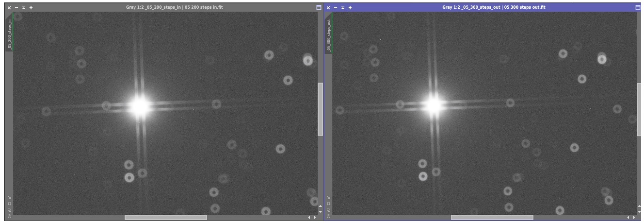Click scroll-right arrow in 200_steps_in window
The width and height of the screenshot is (644, 223).
[x=315, y=217]
